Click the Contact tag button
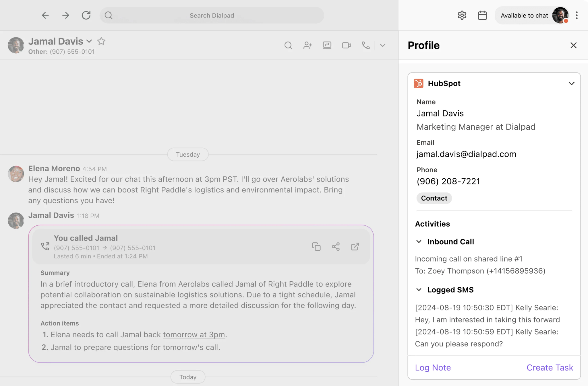Screen dimensions: 588x386 (434, 198)
